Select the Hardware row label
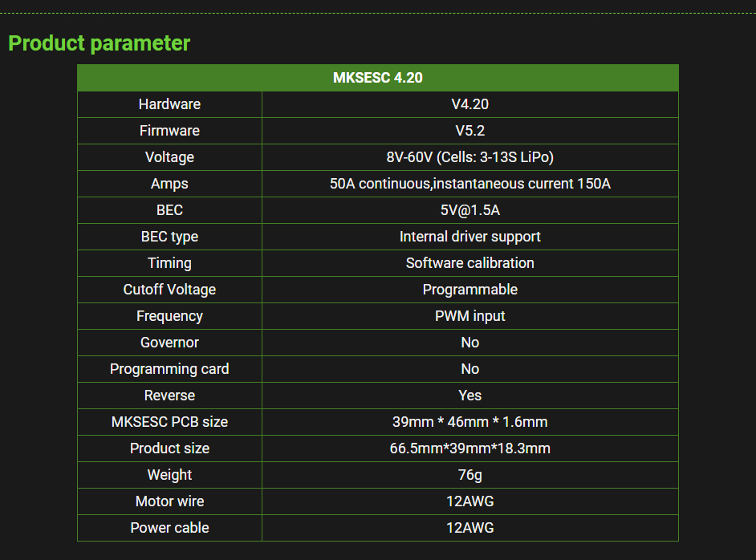This screenshot has height=560, width=756. (169, 104)
